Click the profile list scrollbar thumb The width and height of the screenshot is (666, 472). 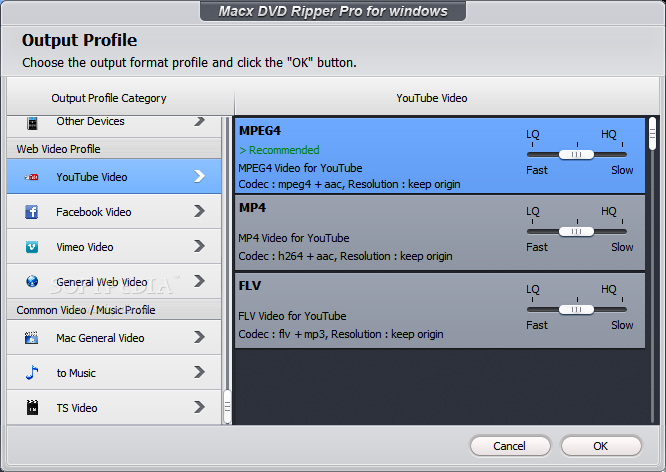pyautogui.click(x=653, y=134)
